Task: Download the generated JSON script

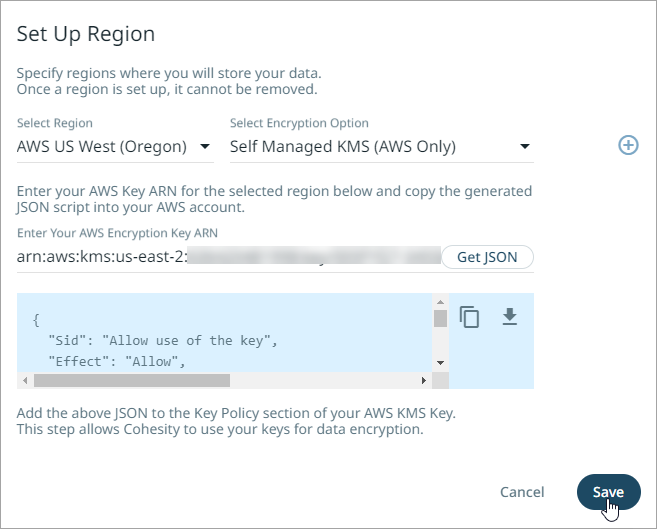Action: (x=510, y=317)
